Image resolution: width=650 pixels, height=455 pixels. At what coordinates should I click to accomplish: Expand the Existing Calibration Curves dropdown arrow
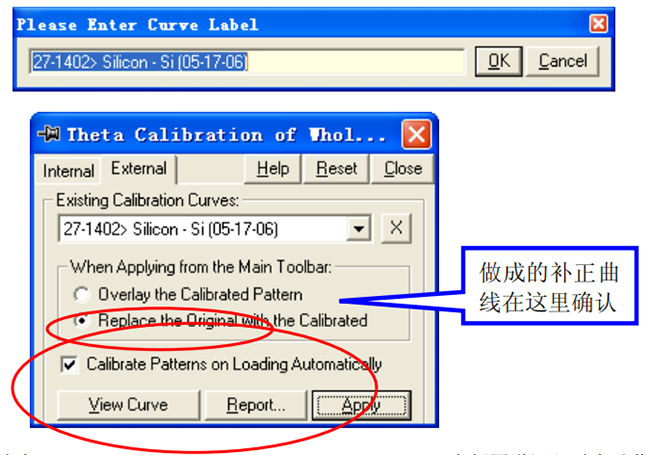(x=359, y=229)
